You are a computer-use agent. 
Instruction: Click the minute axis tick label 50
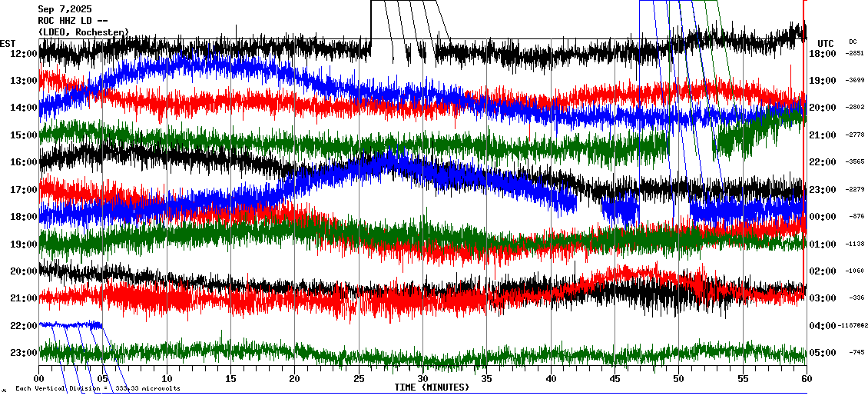click(x=679, y=378)
